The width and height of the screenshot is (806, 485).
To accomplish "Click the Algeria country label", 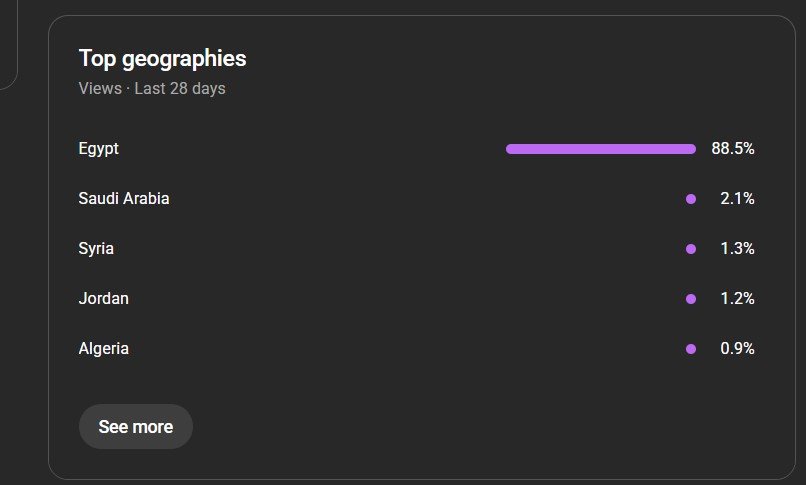I will 103,349.
